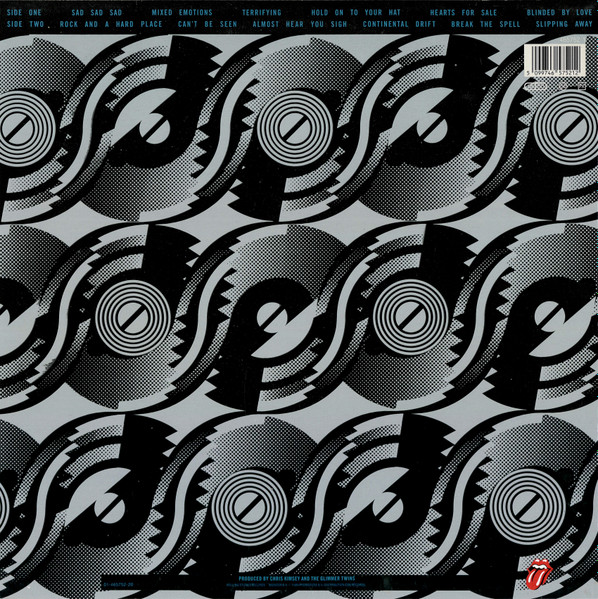Select the Break The Spell track
The width and height of the screenshot is (598, 599).
click(x=486, y=24)
